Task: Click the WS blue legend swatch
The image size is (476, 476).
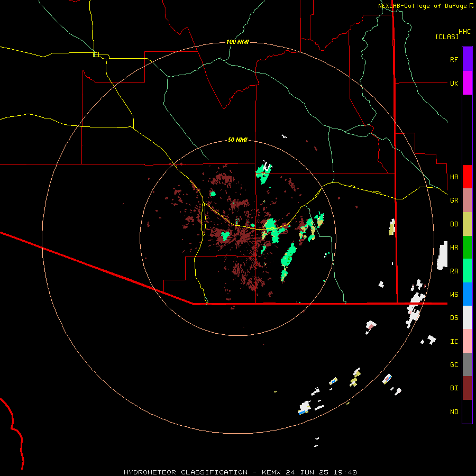Action: tap(467, 294)
